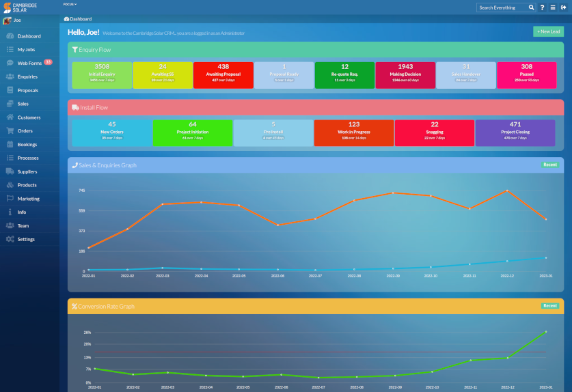Click the Suppliers truck icon
The image size is (572, 392).
click(x=10, y=171)
